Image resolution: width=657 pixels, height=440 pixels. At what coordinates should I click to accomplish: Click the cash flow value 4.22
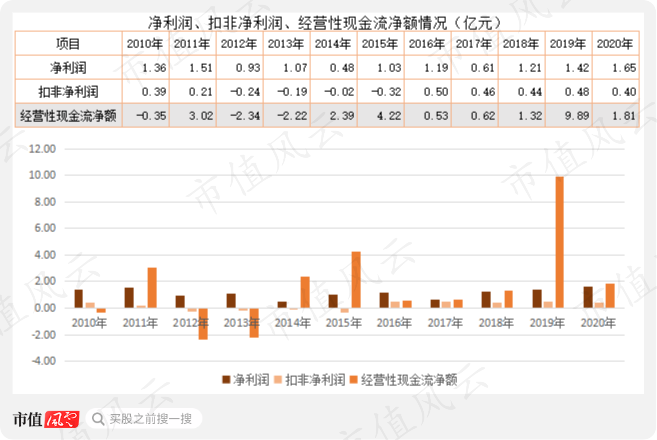pyautogui.click(x=389, y=116)
